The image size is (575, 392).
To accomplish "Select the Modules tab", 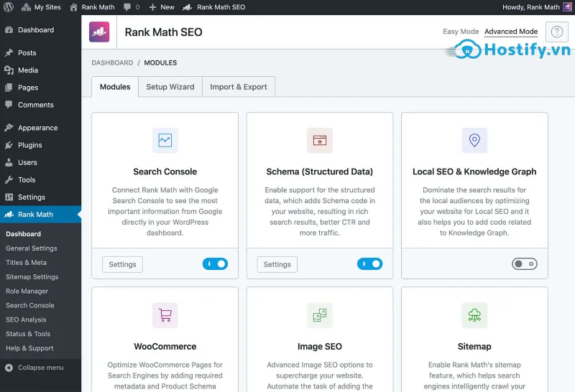I will pyautogui.click(x=115, y=87).
